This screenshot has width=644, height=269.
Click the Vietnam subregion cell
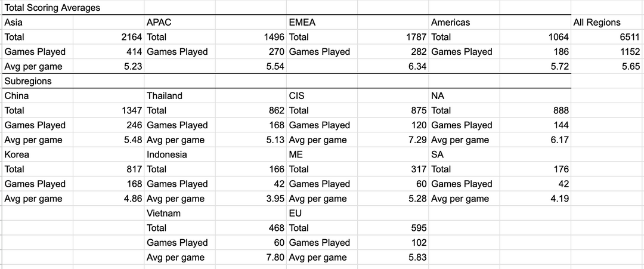[x=164, y=213]
